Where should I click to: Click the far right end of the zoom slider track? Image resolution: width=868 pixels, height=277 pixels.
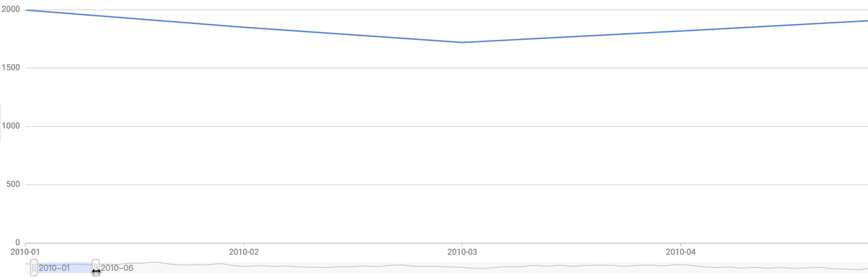[x=864, y=267]
